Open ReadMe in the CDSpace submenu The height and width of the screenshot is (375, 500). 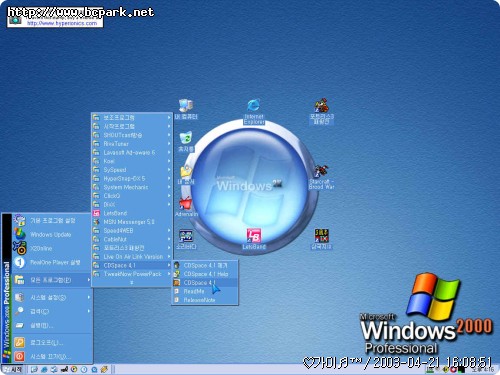[x=205, y=291]
